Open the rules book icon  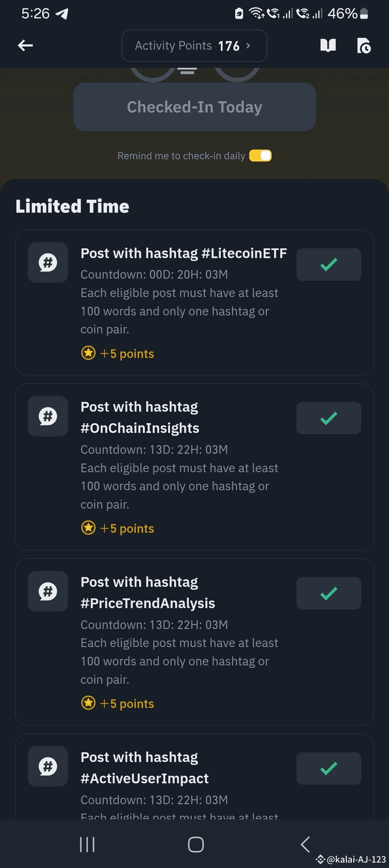(x=328, y=46)
